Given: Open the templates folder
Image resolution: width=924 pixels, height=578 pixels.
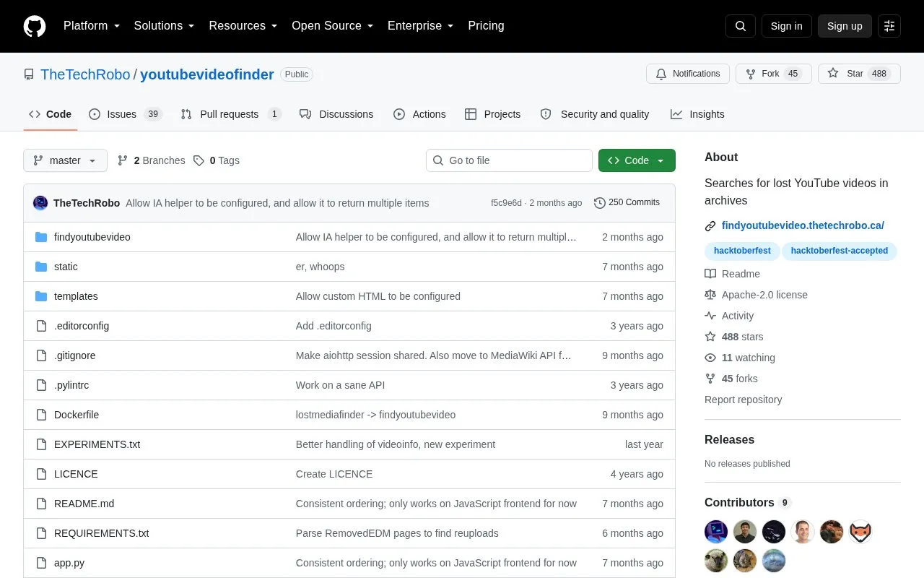Looking at the screenshot, I should pos(76,296).
